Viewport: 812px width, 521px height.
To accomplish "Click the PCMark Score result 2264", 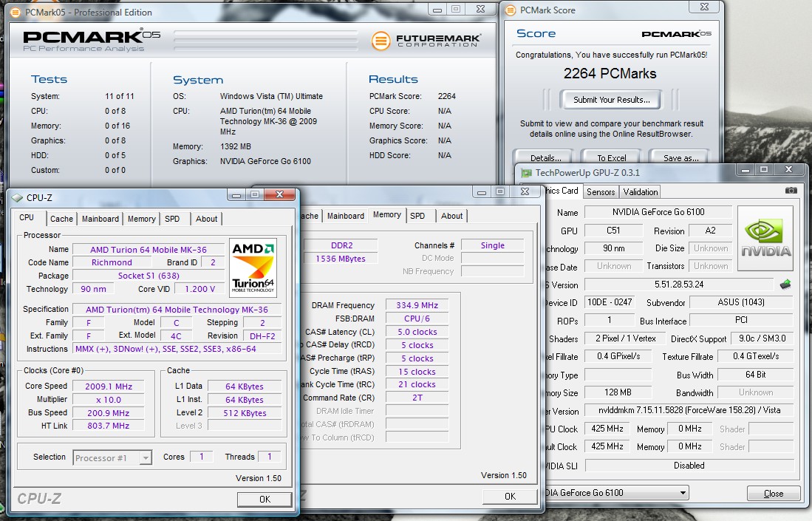I will pyautogui.click(x=446, y=96).
